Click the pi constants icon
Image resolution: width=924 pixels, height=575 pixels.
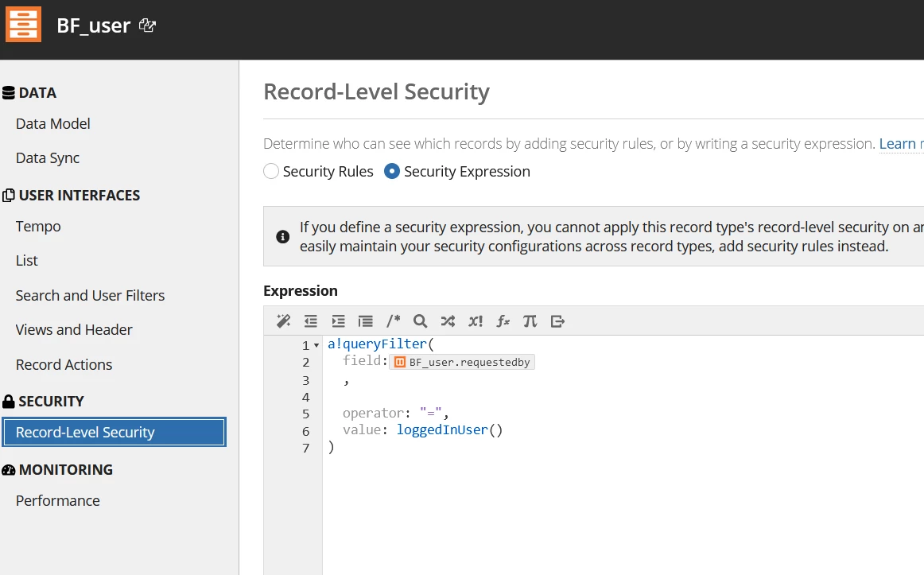[x=530, y=321]
